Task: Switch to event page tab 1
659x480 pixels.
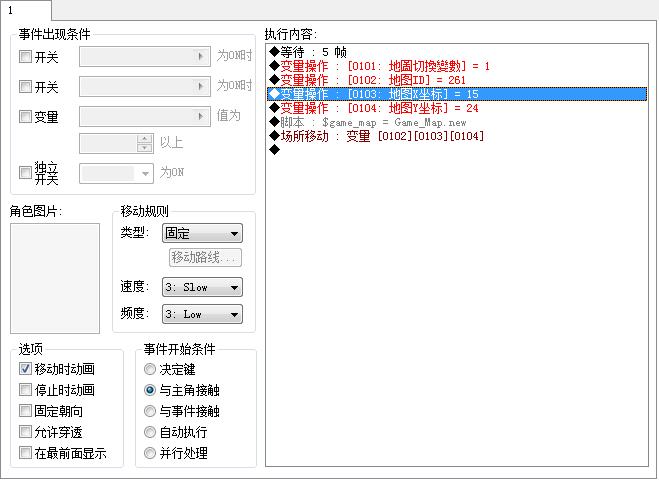Action: (x=25, y=10)
